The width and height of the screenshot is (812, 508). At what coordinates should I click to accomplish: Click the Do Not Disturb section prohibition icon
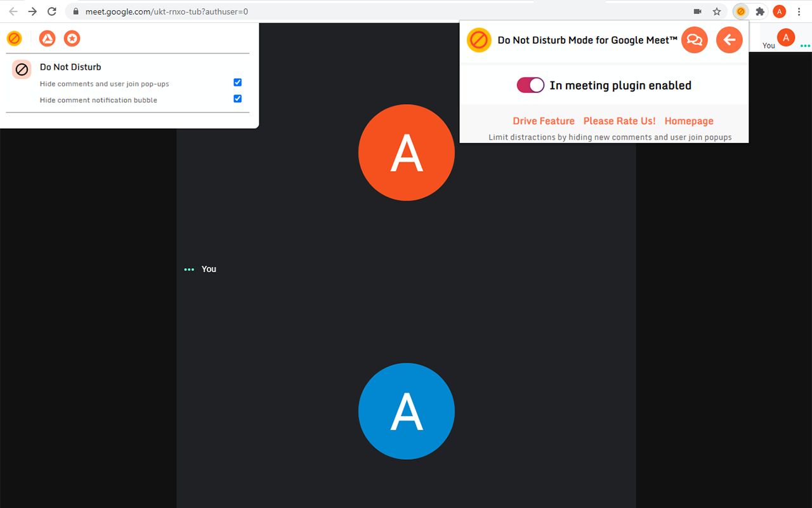point(22,69)
